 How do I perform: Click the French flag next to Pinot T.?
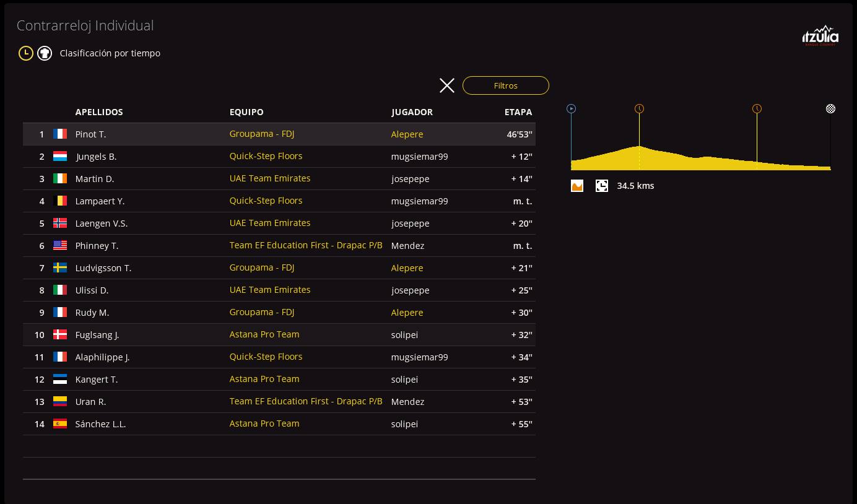tap(60, 134)
